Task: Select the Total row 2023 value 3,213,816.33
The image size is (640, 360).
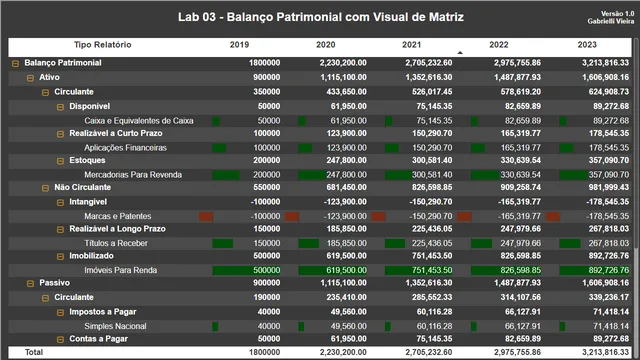Action: [605, 352]
